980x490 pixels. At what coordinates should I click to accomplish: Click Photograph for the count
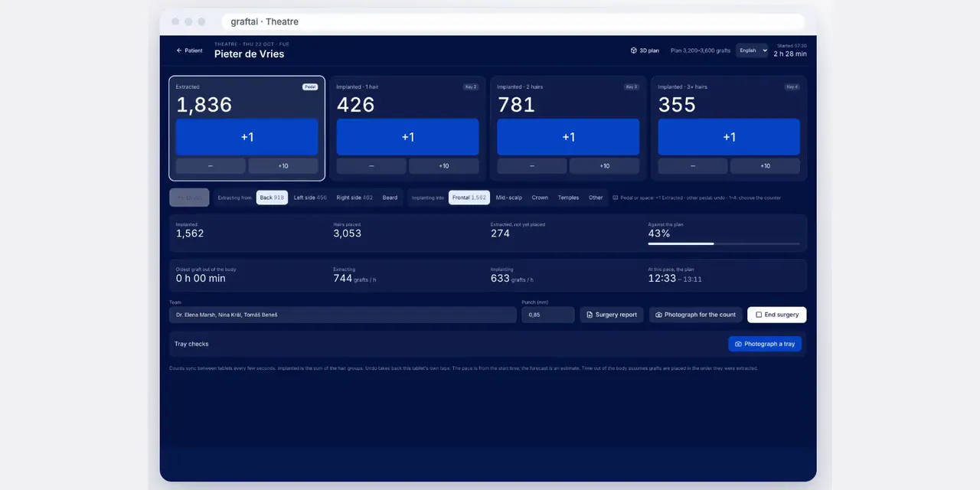tap(696, 315)
